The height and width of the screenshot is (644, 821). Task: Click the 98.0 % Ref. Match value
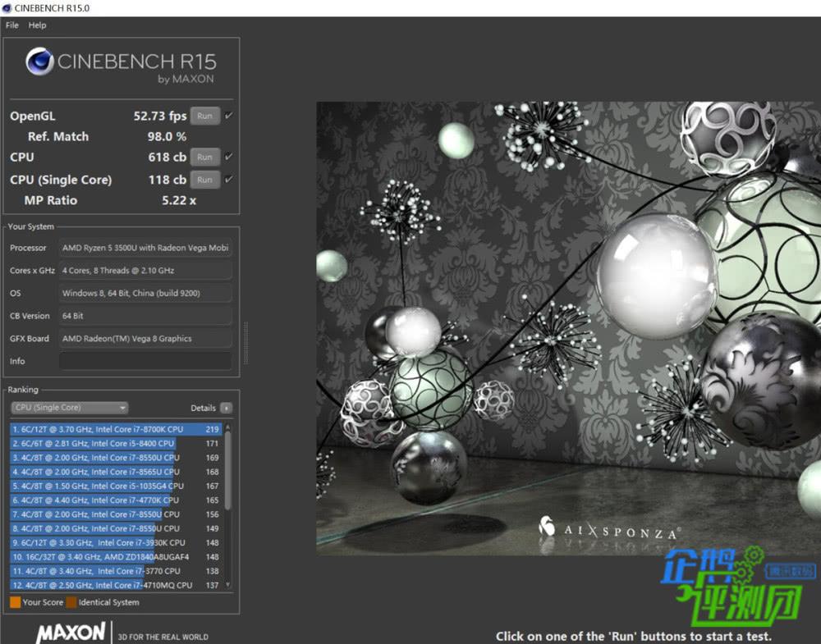point(167,136)
